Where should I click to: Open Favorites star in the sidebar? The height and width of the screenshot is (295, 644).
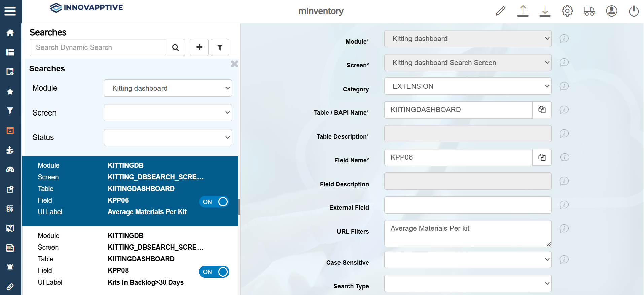pos(10,92)
